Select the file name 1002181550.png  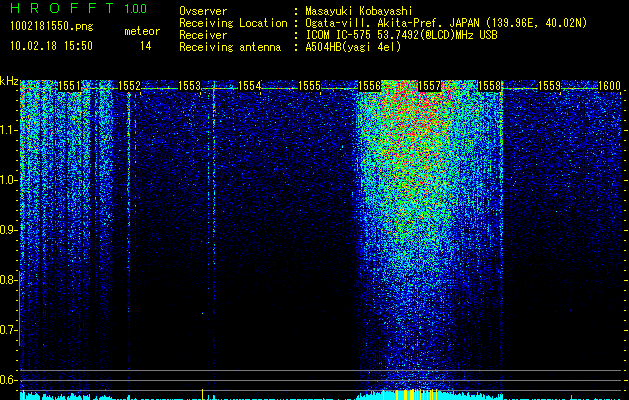point(52,26)
